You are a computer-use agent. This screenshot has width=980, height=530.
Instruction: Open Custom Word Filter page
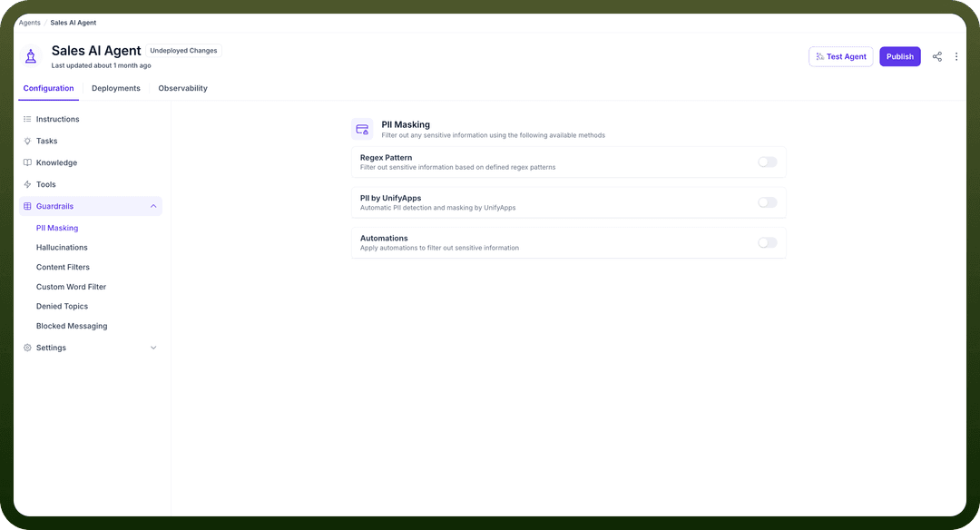[72, 287]
